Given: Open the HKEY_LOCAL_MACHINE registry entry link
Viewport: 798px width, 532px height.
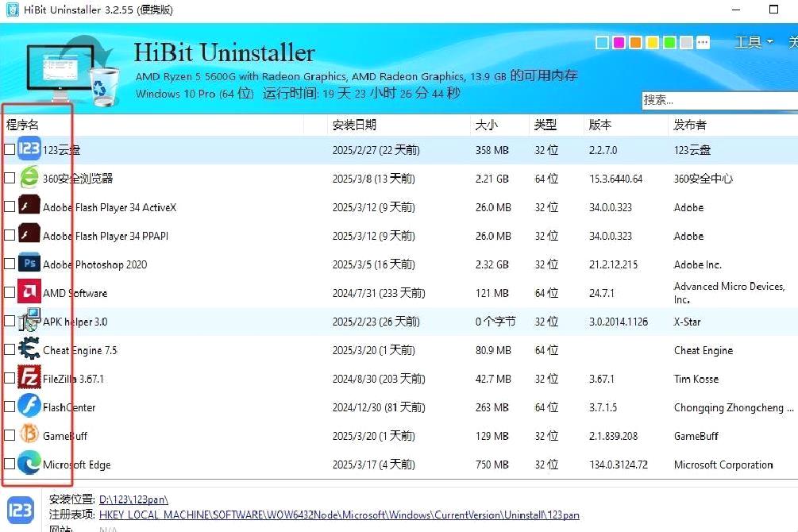Looking at the screenshot, I should pos(339,515).
